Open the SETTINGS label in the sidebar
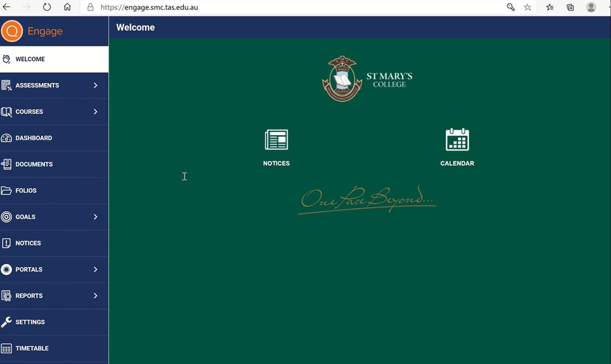This screenshot has height=364, width=611. tap(30, 322)
